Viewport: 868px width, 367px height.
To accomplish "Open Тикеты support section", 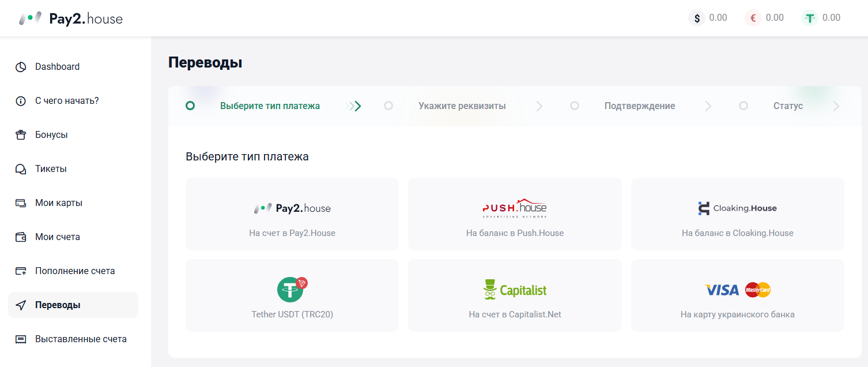I will tap(73, 169).
